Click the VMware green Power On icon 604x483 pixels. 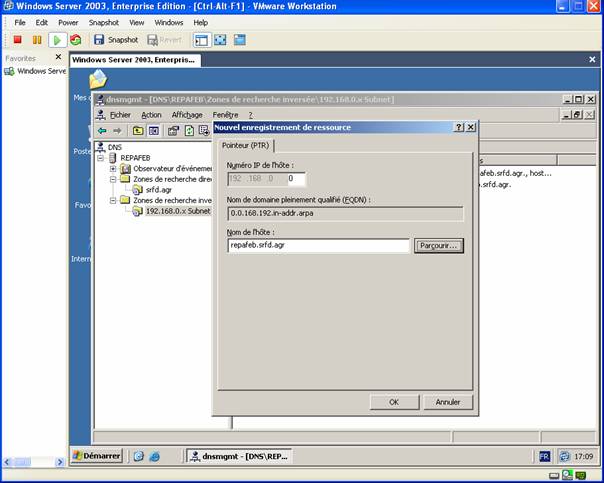coord(57,40)
